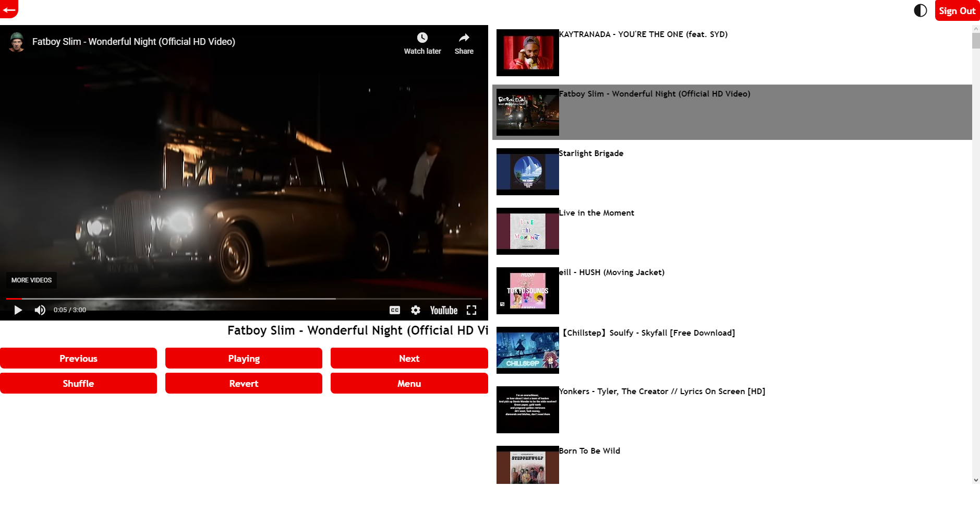
Task: Select the KAYTRANADA video thumbnail
Action: click(528, 53)
